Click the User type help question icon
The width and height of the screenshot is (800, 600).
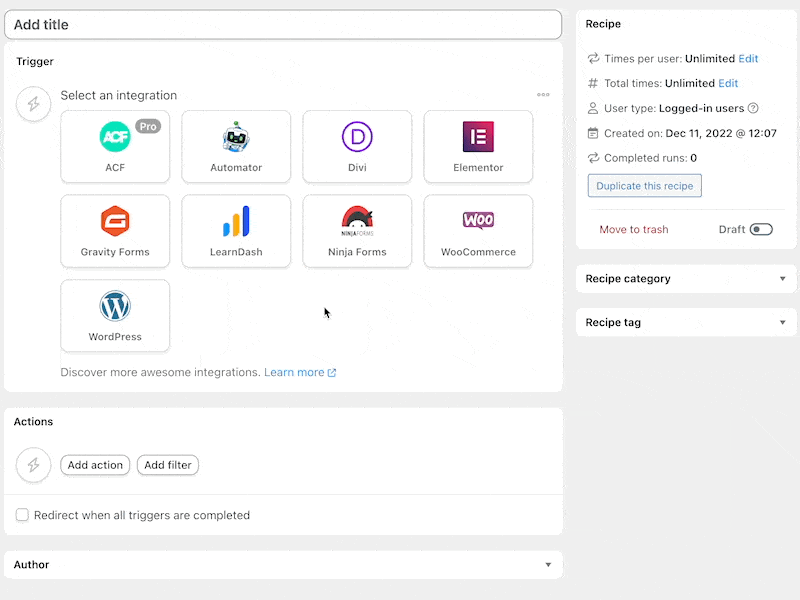click(753, 108)
